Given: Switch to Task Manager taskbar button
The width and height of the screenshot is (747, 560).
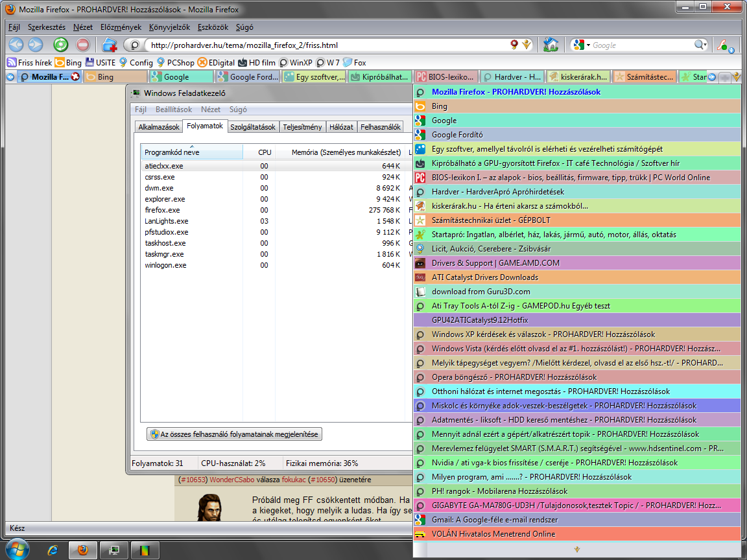Looking at the screenshot, I should 114,550.
